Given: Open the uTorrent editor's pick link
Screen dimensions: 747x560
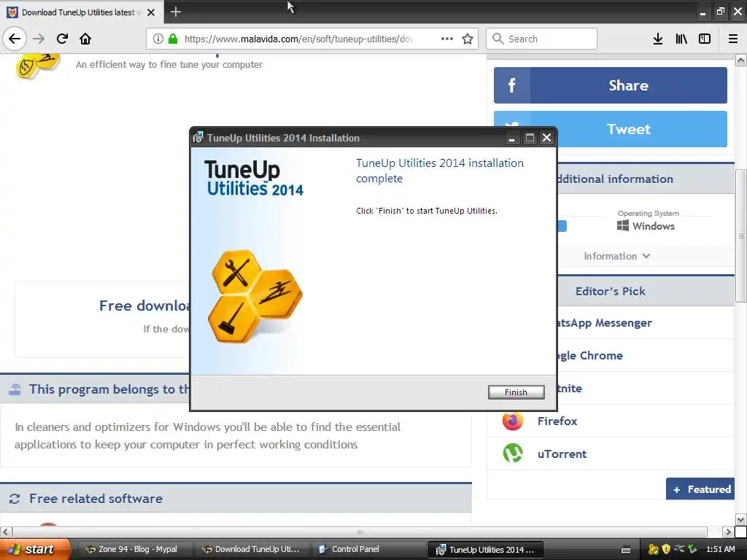Looking at the screenshot, I should [562, 454].
